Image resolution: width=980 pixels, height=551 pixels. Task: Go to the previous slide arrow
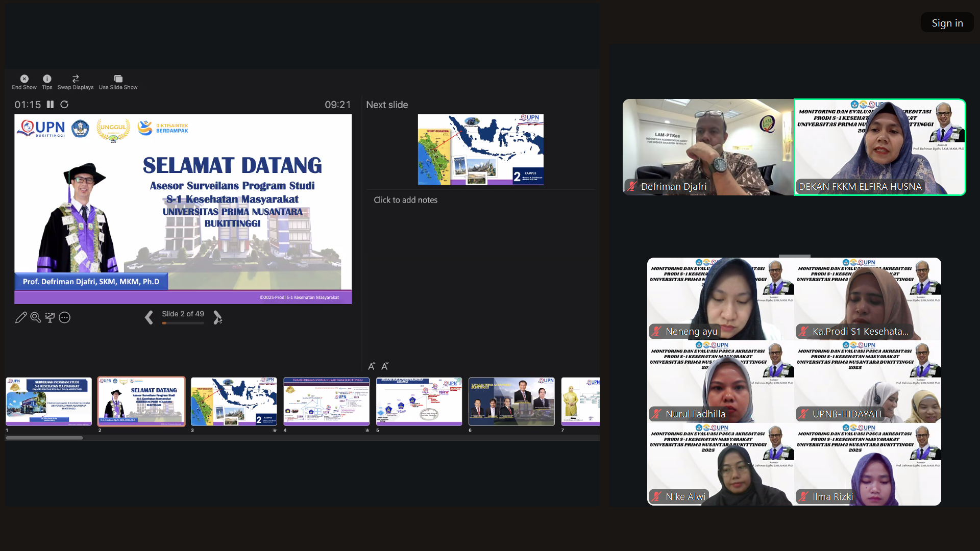tap(149, 317)
